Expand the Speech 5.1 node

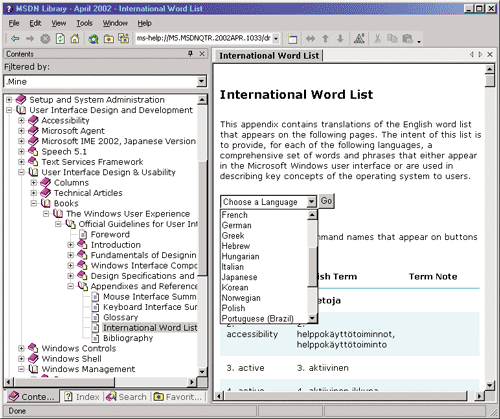click(x=21, y=151)
